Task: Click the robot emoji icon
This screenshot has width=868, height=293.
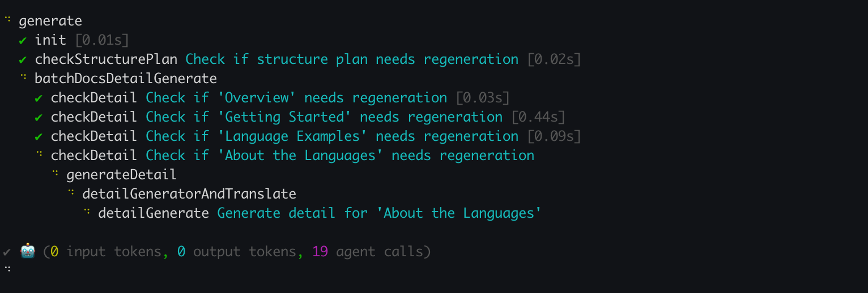Action: pyautogui.click(x=28, y=251)
